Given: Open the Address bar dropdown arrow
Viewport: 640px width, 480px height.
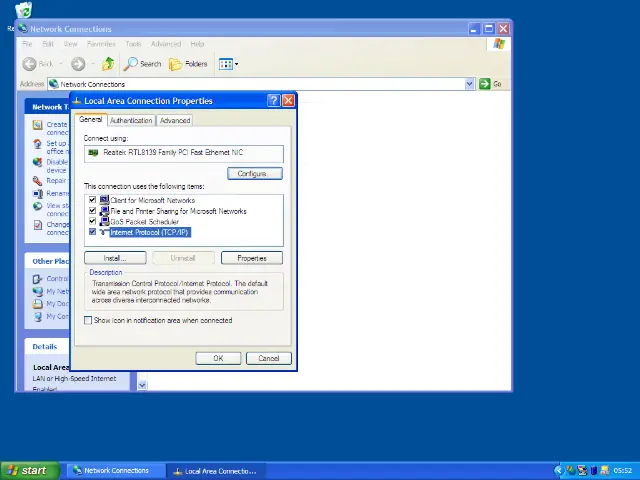Looking at the screenshot, I should tap(469, 84).
